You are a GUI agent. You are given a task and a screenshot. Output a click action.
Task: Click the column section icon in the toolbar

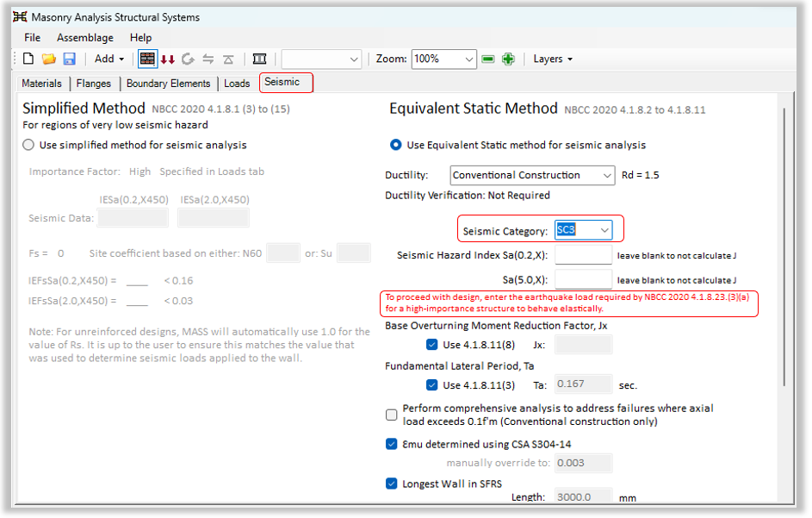tap(259, 59)
